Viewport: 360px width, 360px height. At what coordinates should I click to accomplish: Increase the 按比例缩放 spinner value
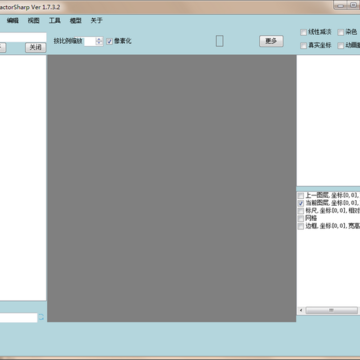click(99, 39)
